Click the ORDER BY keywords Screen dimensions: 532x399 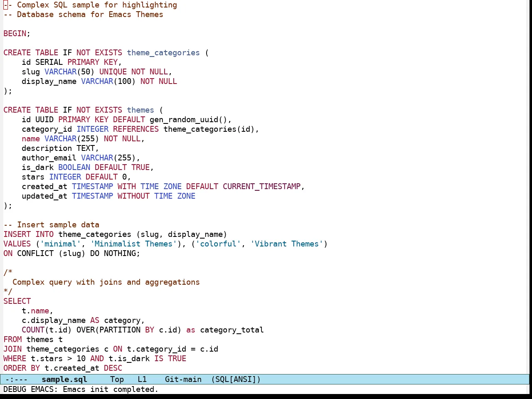[22, 368]
